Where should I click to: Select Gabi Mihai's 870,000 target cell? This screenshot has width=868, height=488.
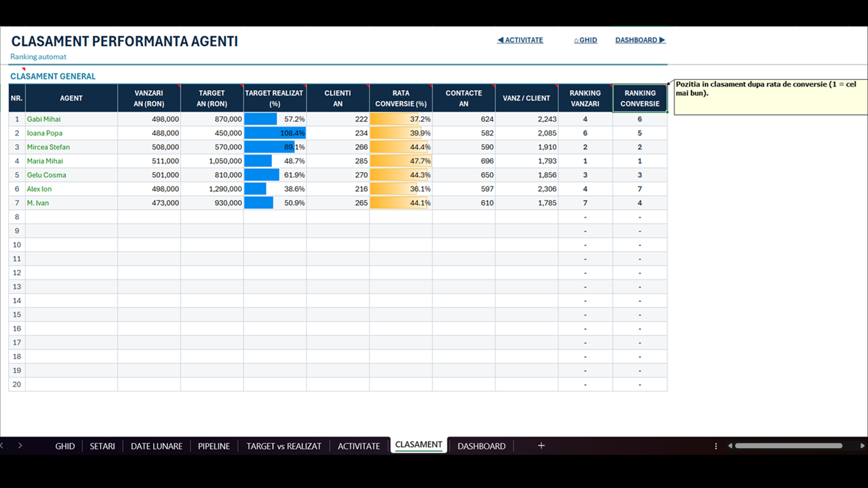click(212, 119)
